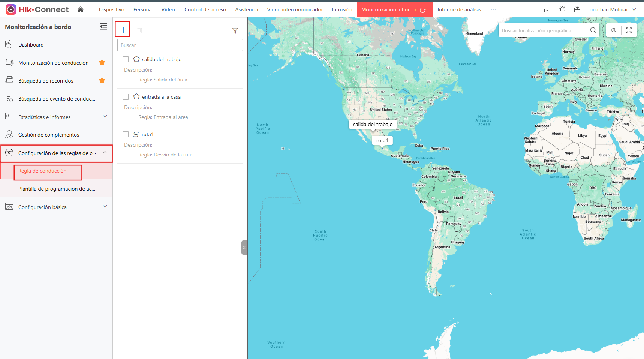Select the ruta1 rule checkbox
644x359 pixels.
[126, 134]
